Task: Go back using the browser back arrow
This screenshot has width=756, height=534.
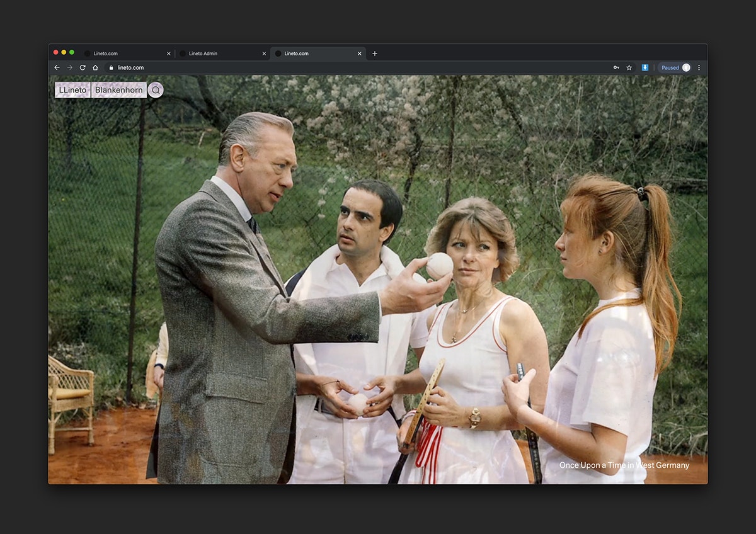Action: click(57, 67)
